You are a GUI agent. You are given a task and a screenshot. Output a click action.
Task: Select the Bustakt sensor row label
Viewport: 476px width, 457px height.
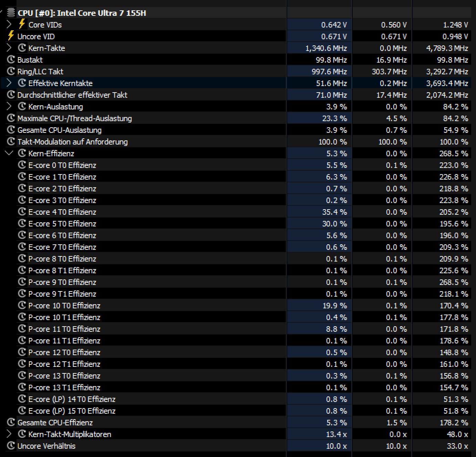30,60
